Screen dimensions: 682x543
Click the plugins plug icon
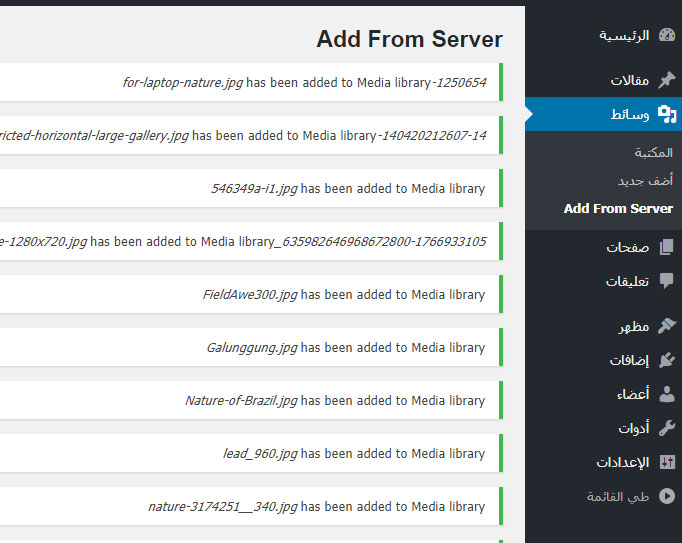point(667,360)
